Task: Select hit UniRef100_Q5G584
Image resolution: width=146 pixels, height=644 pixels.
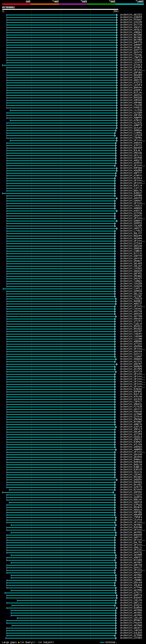Action: point(131,346)
